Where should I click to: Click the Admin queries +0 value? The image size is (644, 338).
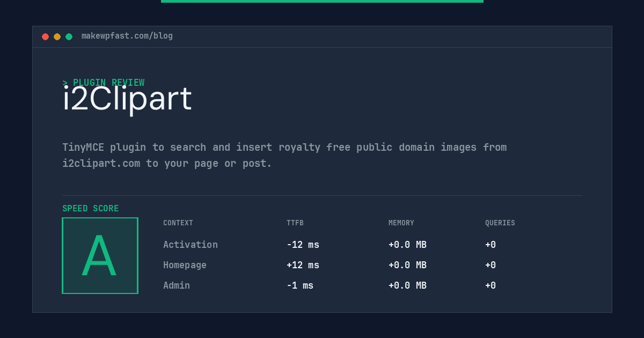point(491,285)
